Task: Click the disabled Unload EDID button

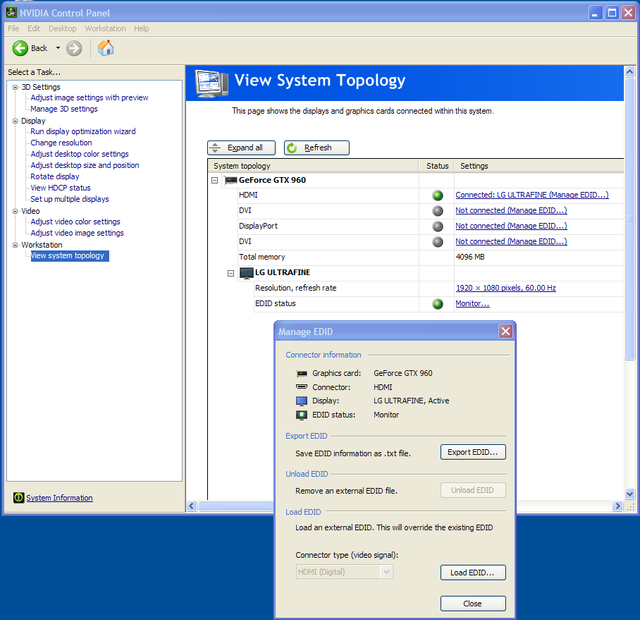Action: 473,490
